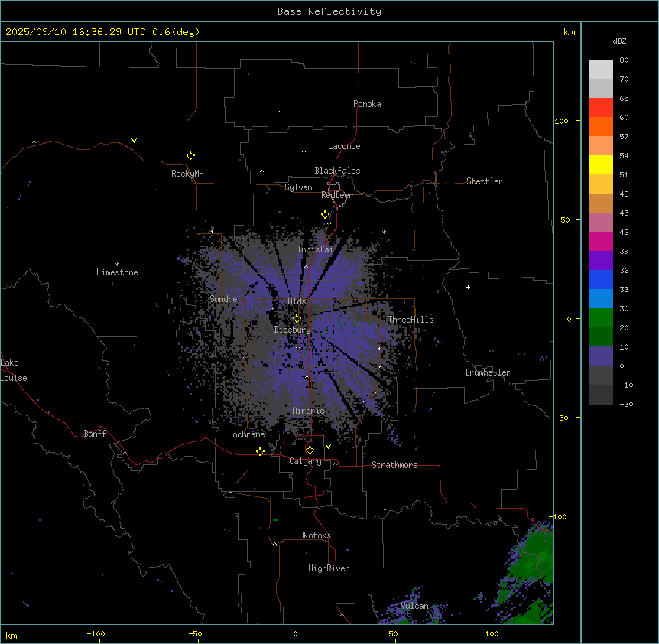Click the dBZ legend heading

point(619,41)
